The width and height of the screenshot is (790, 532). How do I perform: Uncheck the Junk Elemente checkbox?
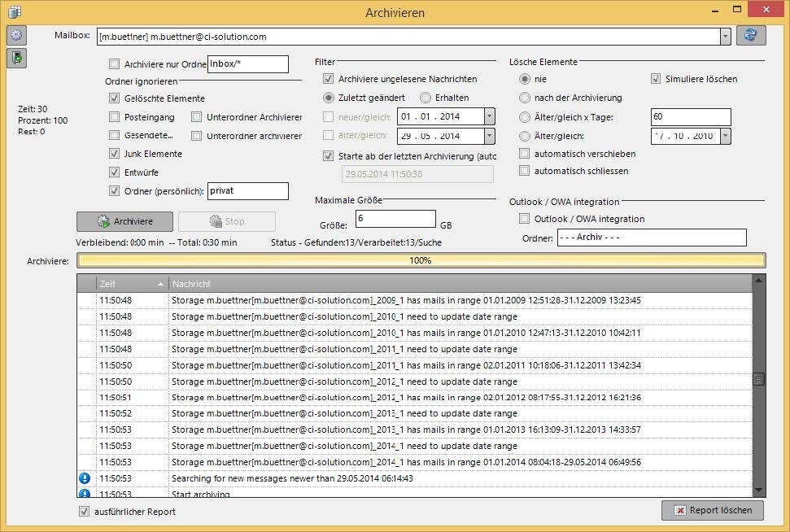[115, 154]
